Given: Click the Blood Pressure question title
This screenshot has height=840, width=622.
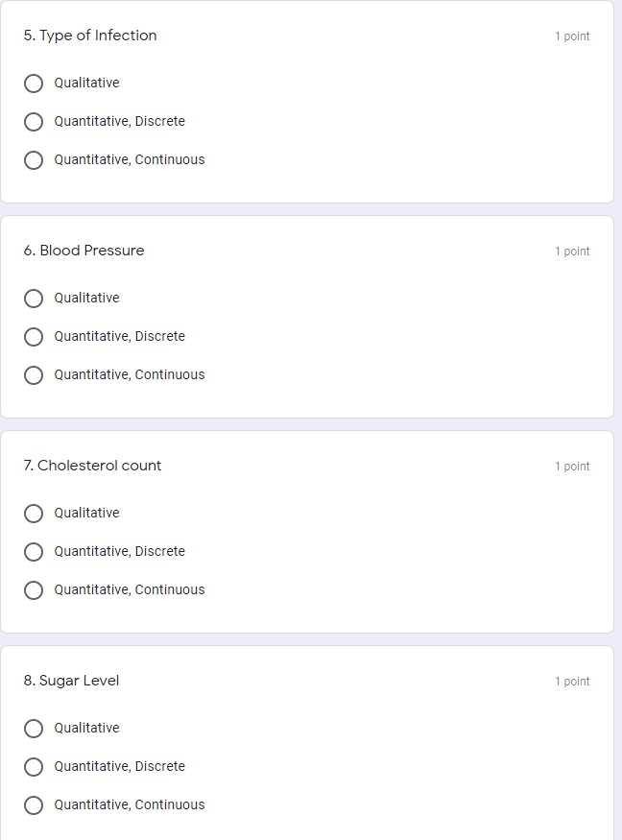Looking at the screenshot, I should tap(84, 251).
